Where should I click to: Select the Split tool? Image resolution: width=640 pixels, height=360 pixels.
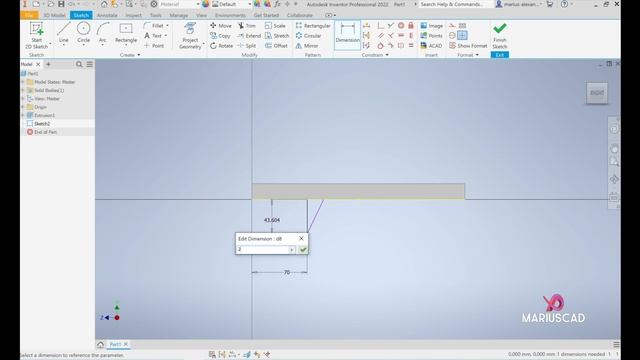[247, 46]
